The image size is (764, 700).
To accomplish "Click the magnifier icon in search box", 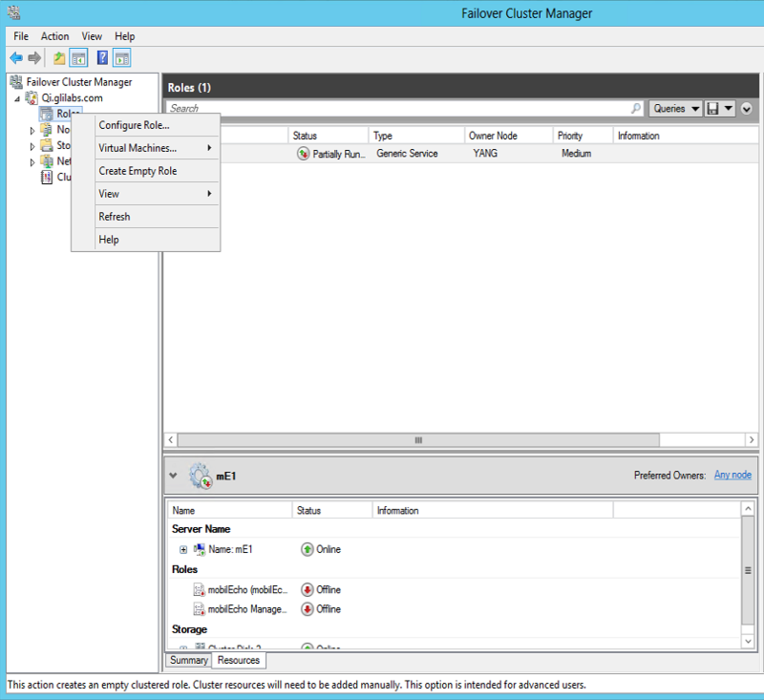I will coord(636,109).
